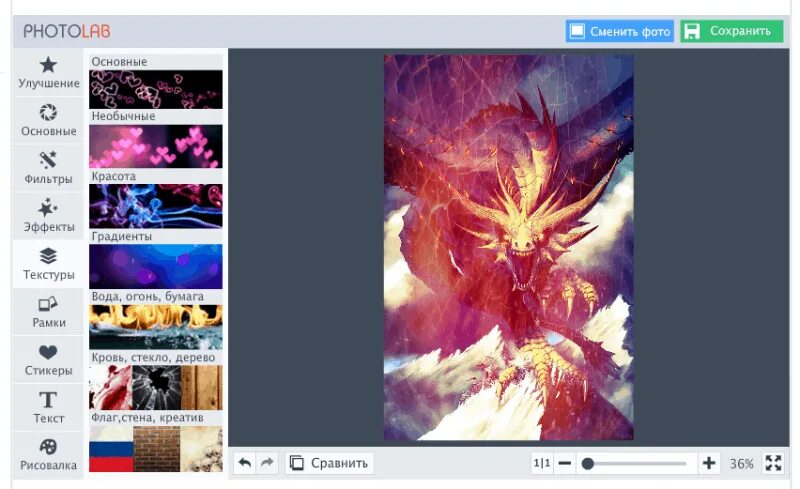Select the Текстуры layers tool
The width and height of the screenshot is (800, 489).
[48, 264]
